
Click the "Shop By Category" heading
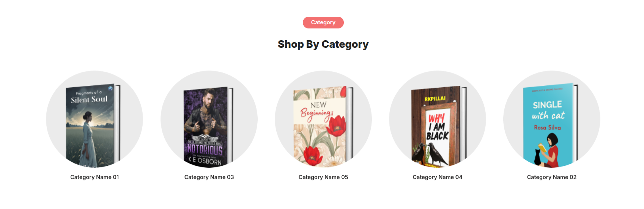coord(323,44)
